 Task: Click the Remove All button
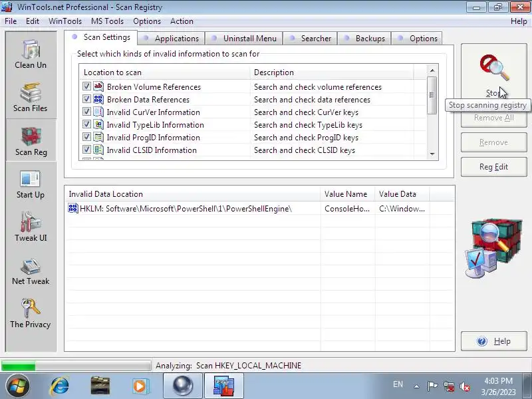click(x=493, y=118)
